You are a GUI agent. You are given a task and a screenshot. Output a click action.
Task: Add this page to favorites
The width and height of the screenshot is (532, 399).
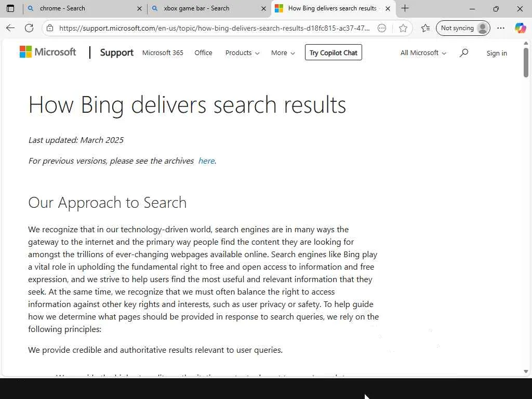(403, 28)
